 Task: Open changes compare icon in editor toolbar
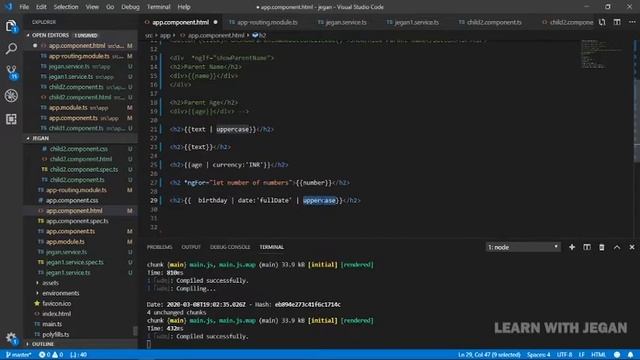[x=602, y=22]
